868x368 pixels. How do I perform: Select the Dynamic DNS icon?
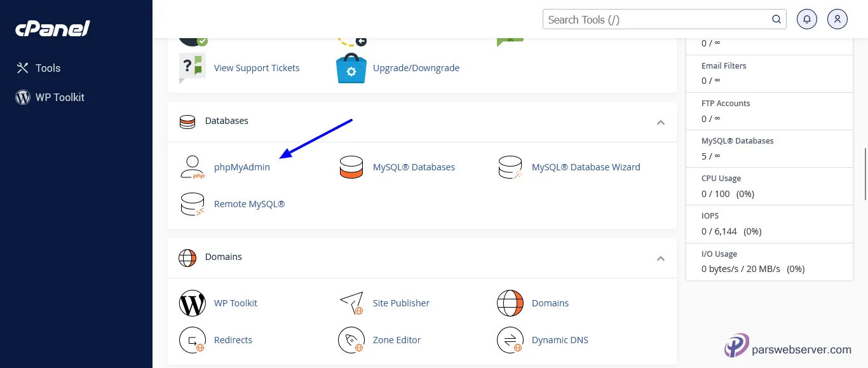tap(510, 340)
